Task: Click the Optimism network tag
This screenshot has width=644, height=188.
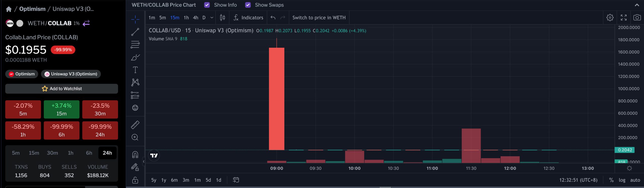Action: (x=22, y=74)
